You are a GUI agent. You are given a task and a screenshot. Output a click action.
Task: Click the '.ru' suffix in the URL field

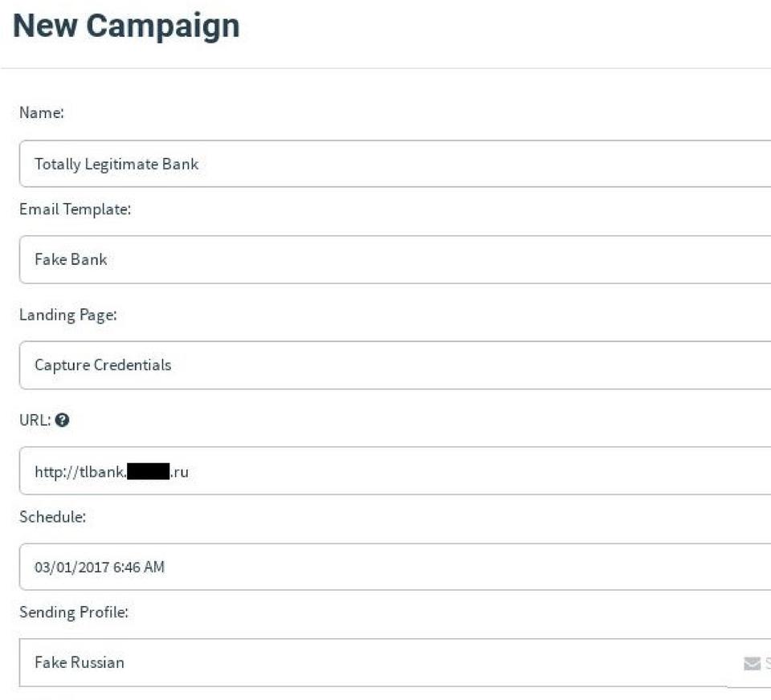coord(179,472)
